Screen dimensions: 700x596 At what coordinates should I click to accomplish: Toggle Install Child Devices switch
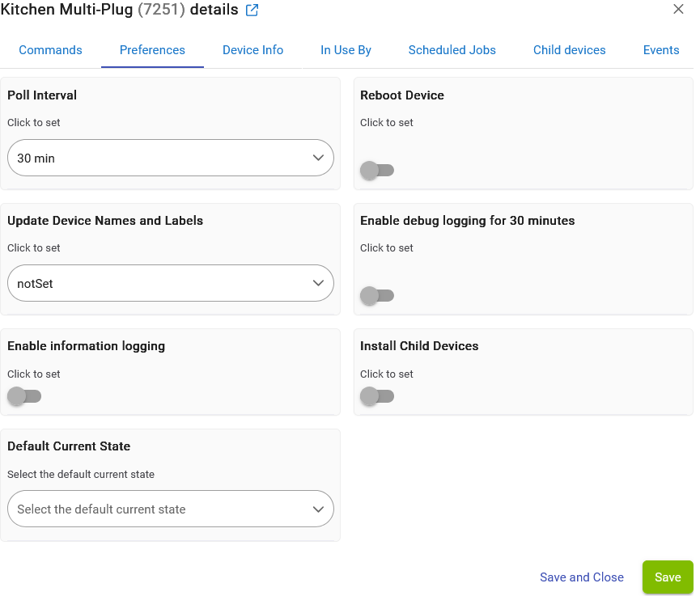click(376, 396)
